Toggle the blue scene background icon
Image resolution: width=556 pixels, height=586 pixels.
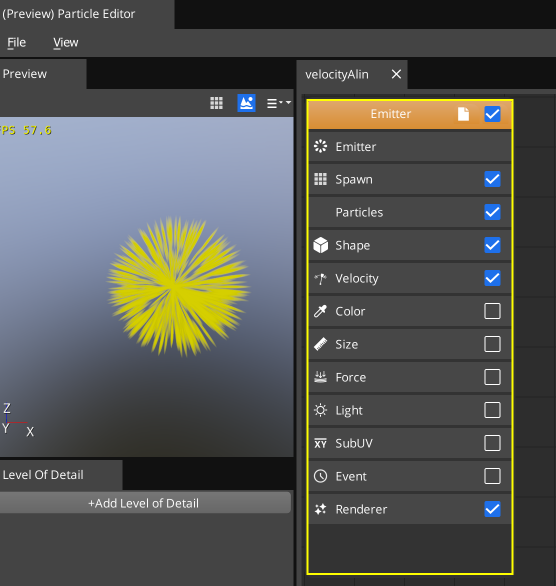click(x=246, y=103)
